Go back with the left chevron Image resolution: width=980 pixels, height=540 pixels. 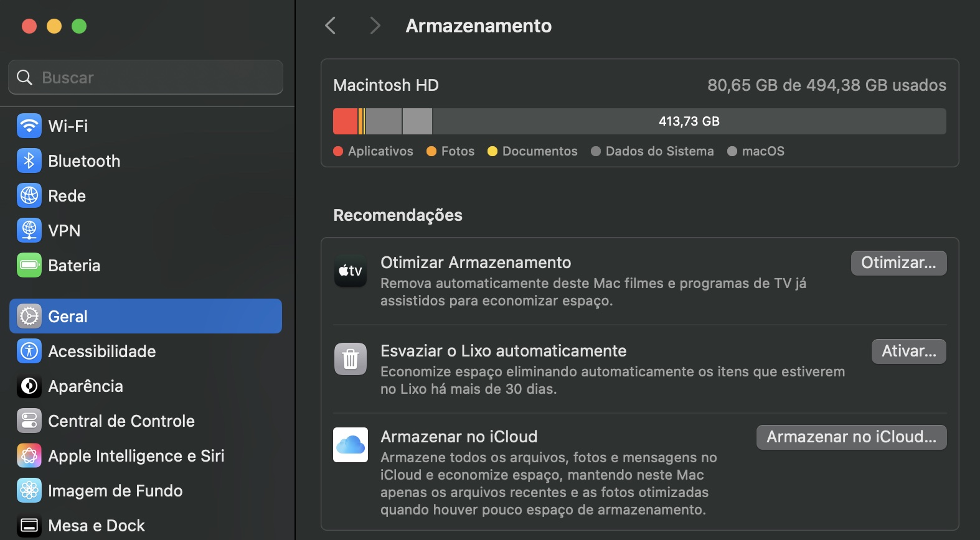click(x=331, y=26)
